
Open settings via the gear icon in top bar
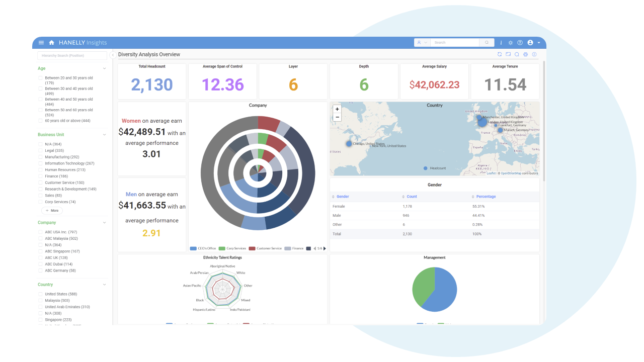(510, 43)
